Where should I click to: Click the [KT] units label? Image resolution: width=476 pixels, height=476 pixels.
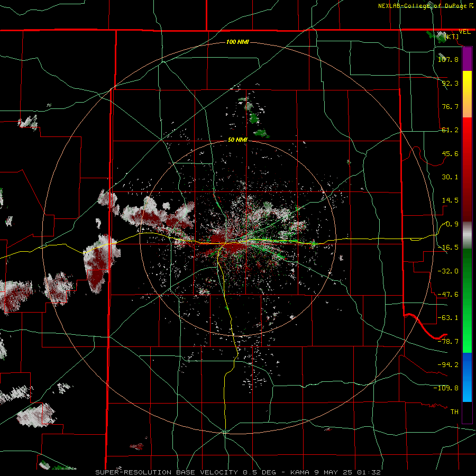pyautogui.click(x=452, y=36)
